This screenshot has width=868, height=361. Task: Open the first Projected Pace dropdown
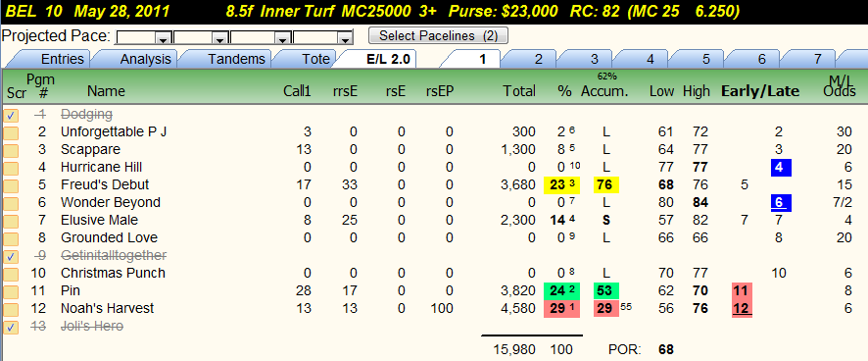pyautogui.click(x=163, y=38)
